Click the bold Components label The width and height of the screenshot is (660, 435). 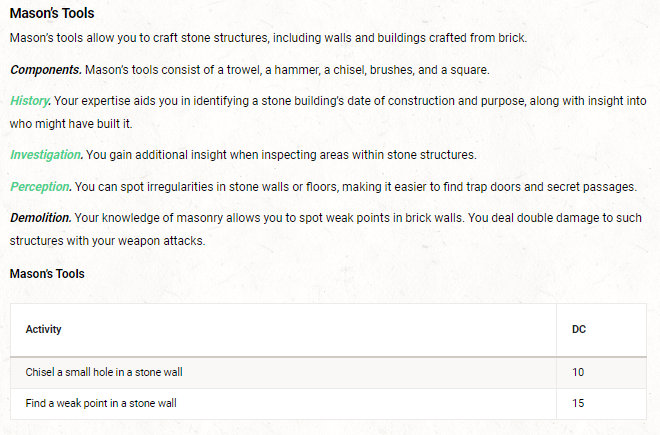(45, 70)
